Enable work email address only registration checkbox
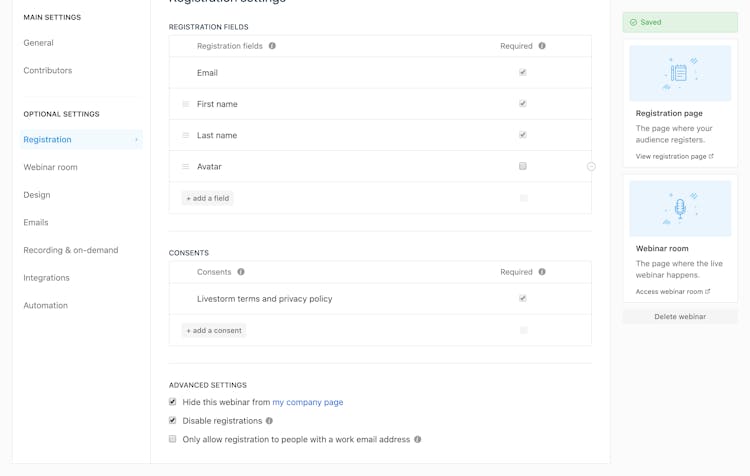Viewport: 750px width, 476px height. pos(173,439)
